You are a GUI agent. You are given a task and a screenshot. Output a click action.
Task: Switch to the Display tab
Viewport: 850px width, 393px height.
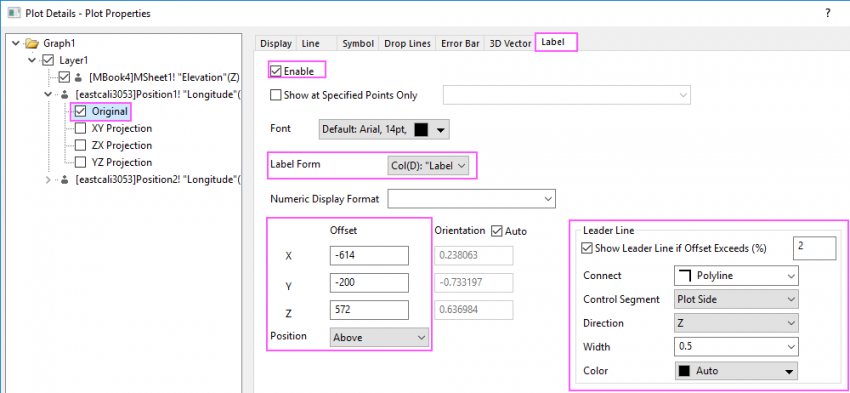click(x=276, y=44)
